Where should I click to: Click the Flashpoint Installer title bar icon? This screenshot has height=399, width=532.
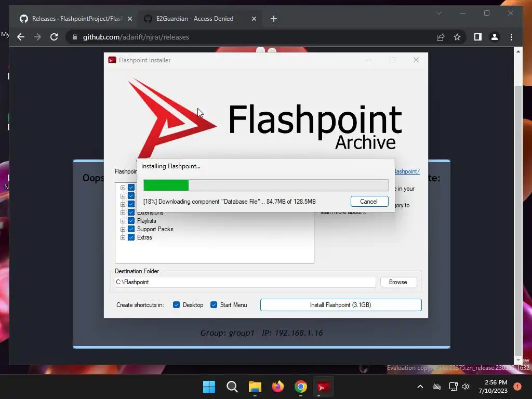[112, 60]
